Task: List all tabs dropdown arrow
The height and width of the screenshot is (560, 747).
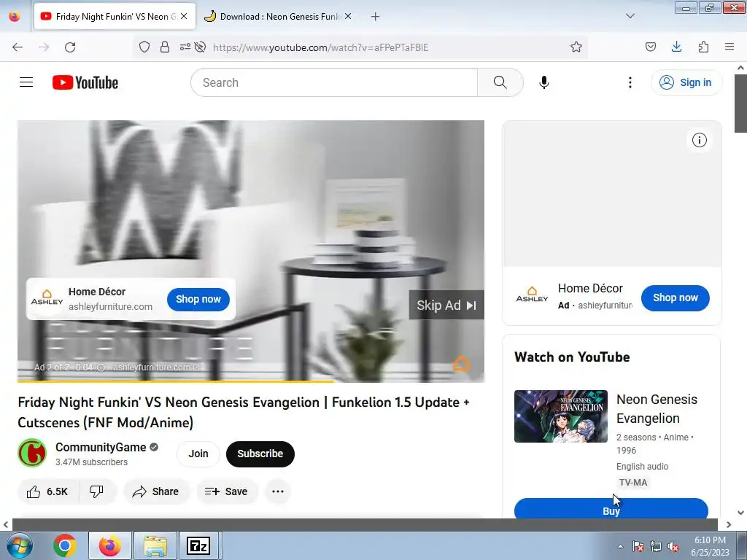Action: tap(630, 16)
